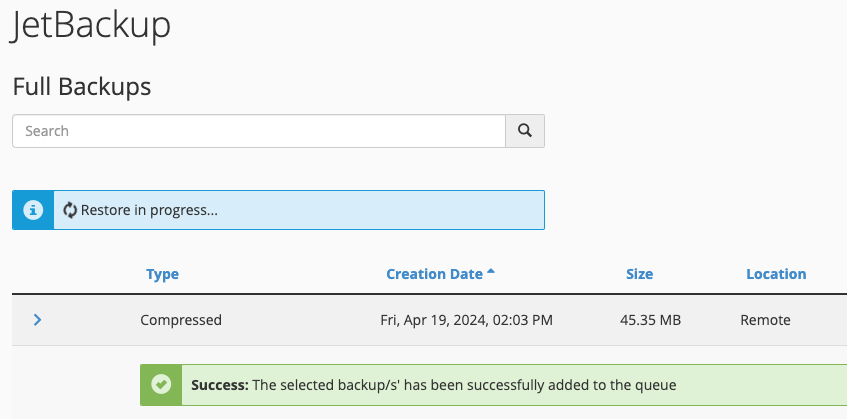The height and width of the screenshot is (419, 847).
Task: Sort backups by Type column
Action: coord(162,274)
